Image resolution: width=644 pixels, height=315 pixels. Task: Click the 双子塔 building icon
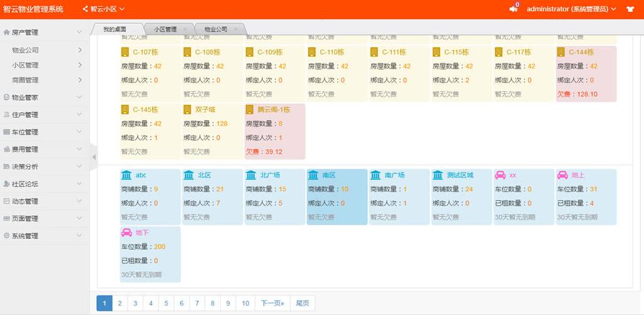pos(187,109)
